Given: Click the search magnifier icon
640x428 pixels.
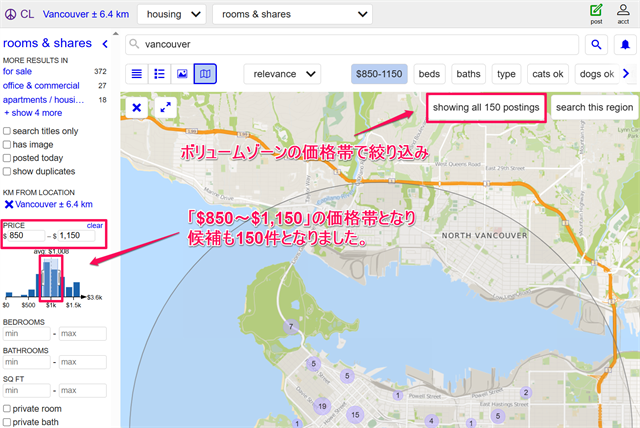Looking at the screenshot, I should coord(597,45).
